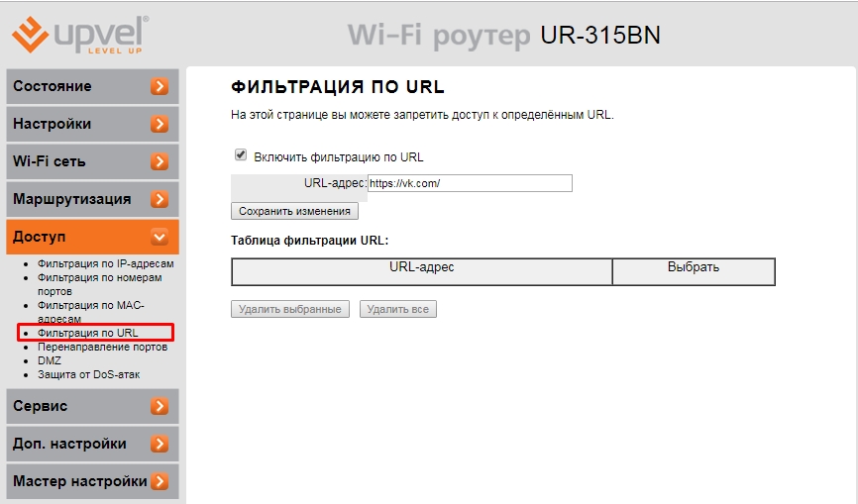
Task: Open the Мастер настройки section
Action: point(92,481)
